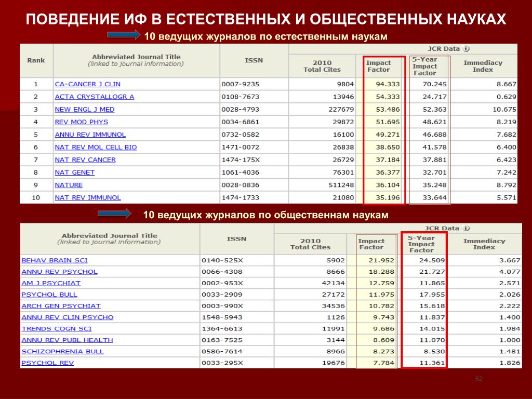The height and width of the screenshot is (399, 532).
Task: Select impact factor value 7.784
Action: (x=384, y=363)
